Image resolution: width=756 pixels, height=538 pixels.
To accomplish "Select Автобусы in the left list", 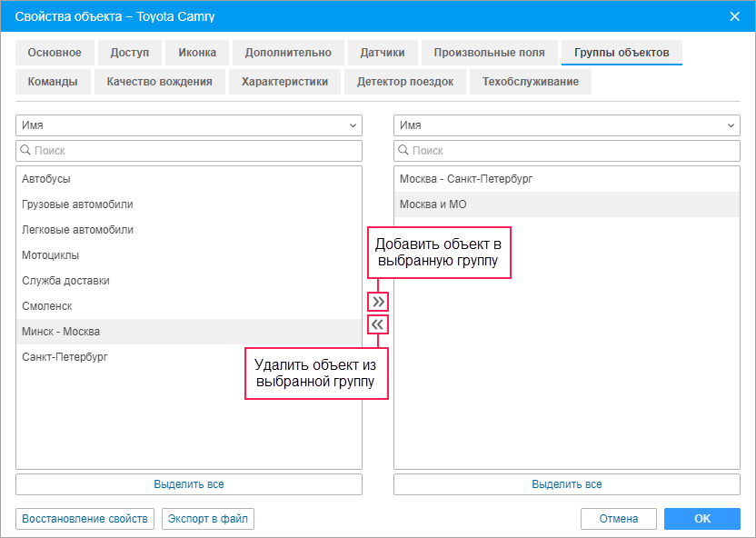I will 46,179.
